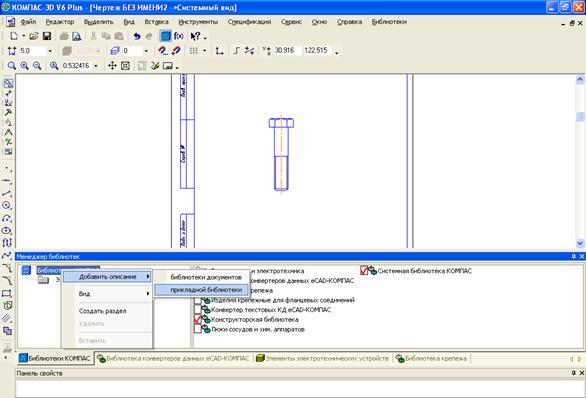The height and width of the screenshot is (398, 586).
Task: Select the arc tool in left sidebar
Action: (x=7, y=218)
